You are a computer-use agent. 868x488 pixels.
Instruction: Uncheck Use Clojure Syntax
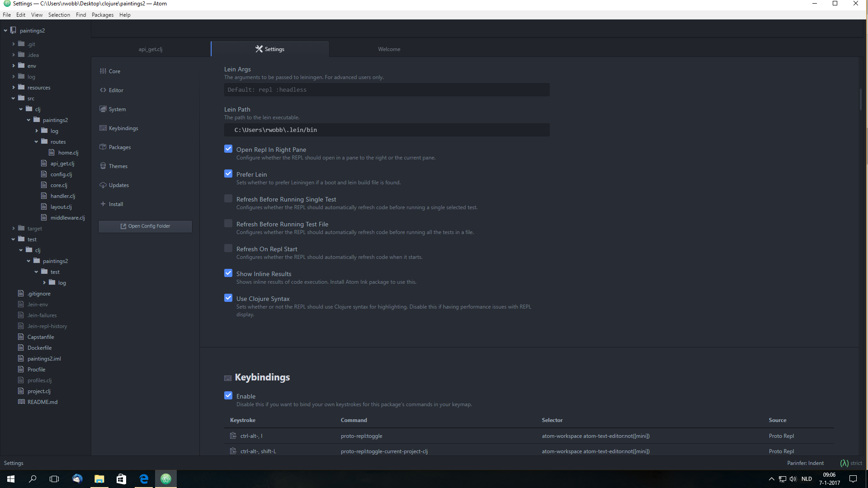228,298
